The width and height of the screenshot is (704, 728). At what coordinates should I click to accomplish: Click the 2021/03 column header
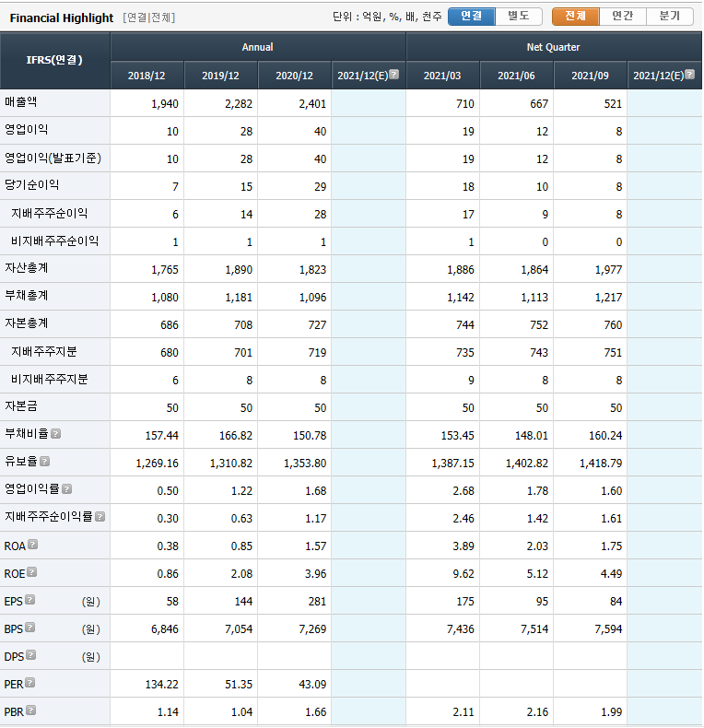[442, 76]
